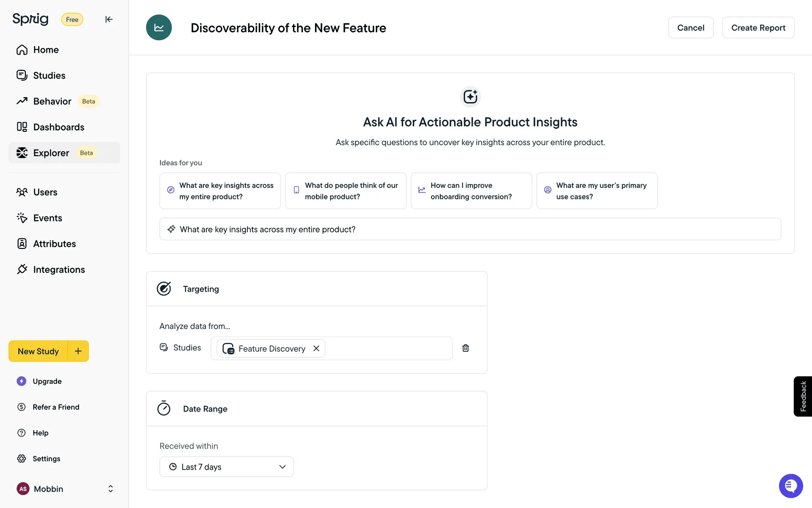Select the onboarding conversion idea card
Screen dimensions: 812x508
click(x=471, y=191)
